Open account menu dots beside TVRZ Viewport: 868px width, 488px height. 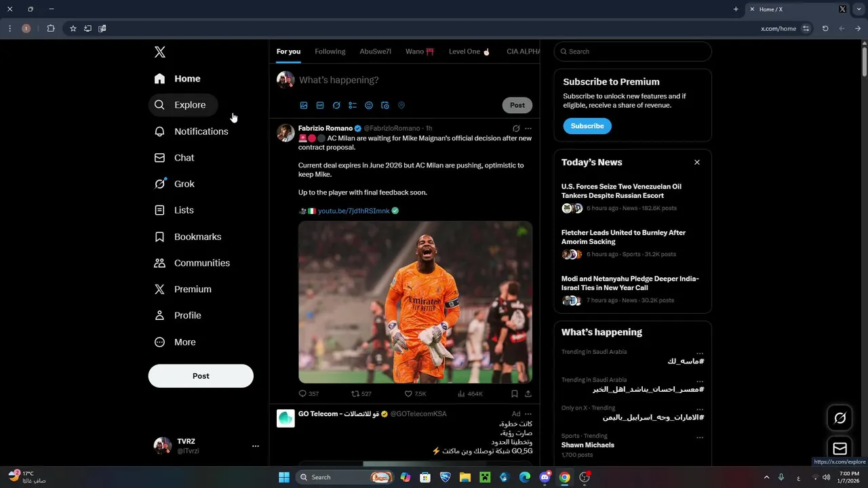[x=256, y=446]
